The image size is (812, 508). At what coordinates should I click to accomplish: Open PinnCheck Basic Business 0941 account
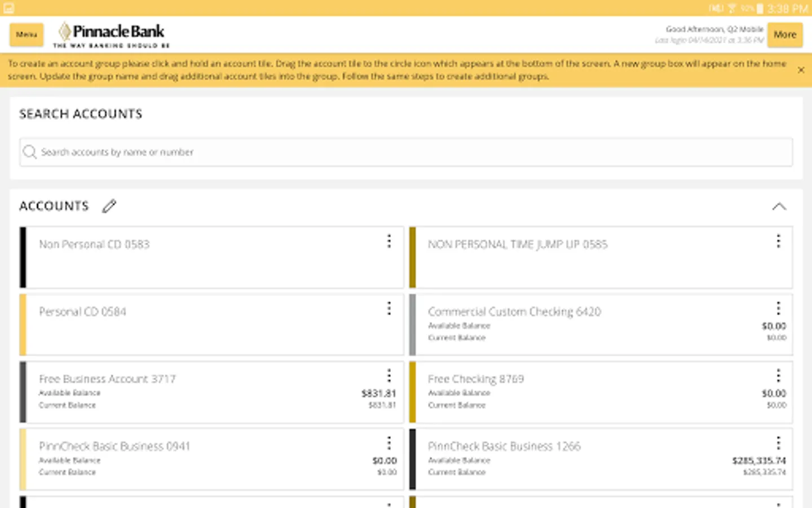[x=211, y=459]
